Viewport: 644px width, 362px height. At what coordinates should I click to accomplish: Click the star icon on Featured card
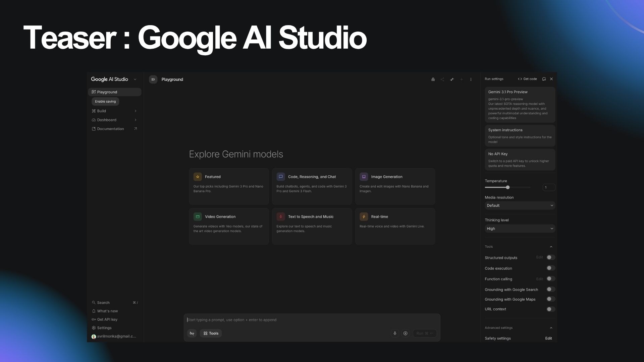click(x=198, y=177)
